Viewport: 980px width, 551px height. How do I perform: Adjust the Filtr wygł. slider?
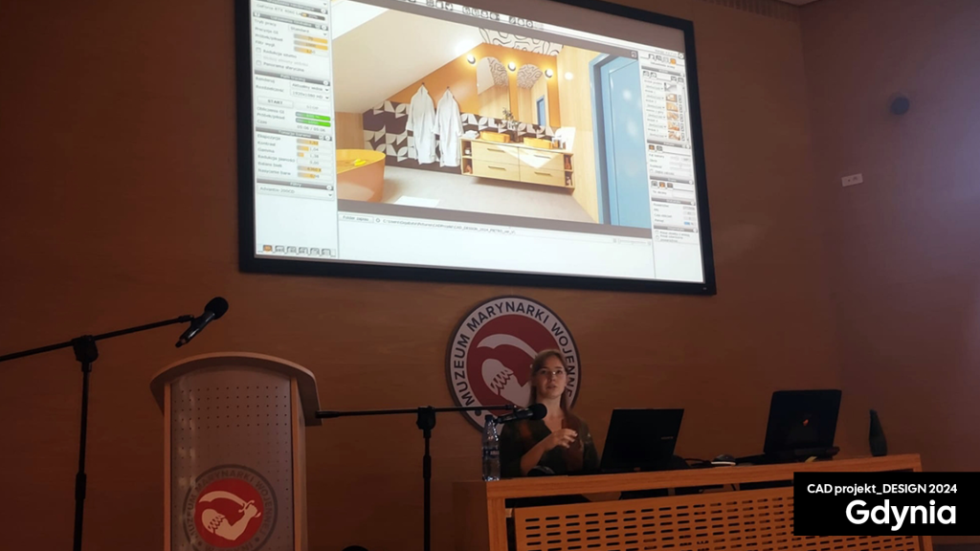click(311, 52)
